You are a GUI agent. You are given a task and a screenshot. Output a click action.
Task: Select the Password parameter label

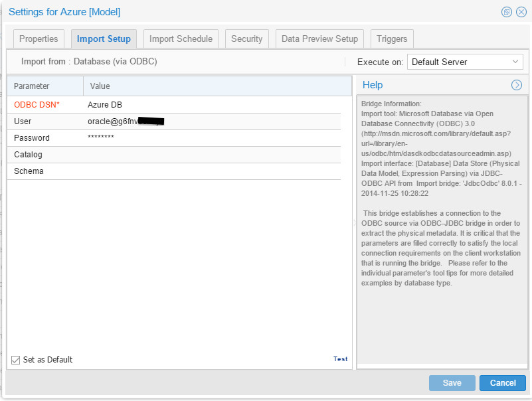click(x=32, y=138)
